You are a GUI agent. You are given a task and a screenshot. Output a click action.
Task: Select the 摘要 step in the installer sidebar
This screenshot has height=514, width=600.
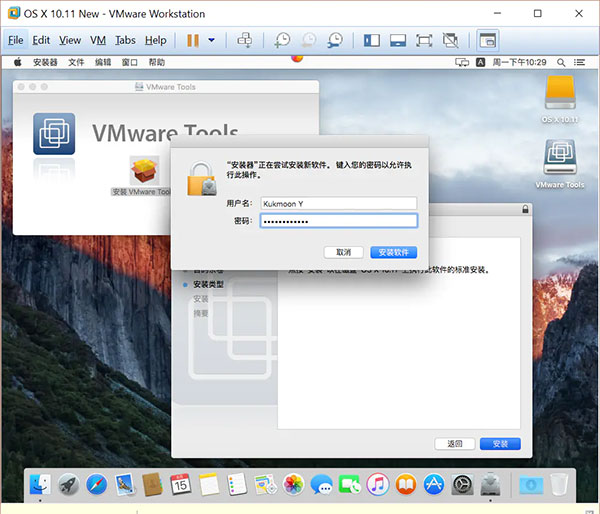[201, 313]
